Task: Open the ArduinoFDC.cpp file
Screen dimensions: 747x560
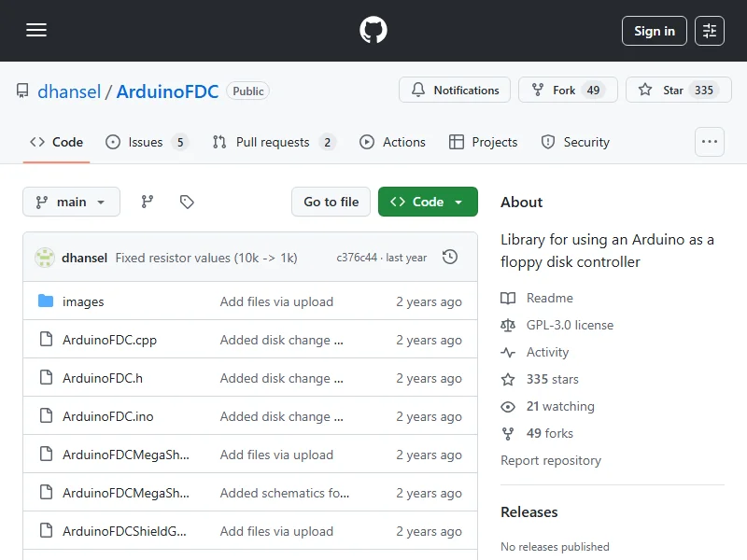Action: point(109,340)
